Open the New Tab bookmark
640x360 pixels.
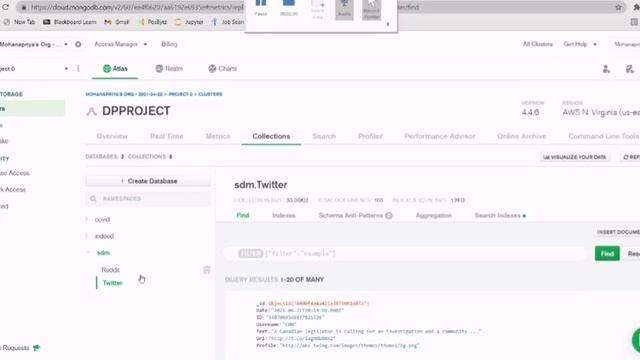coord(19,22)
